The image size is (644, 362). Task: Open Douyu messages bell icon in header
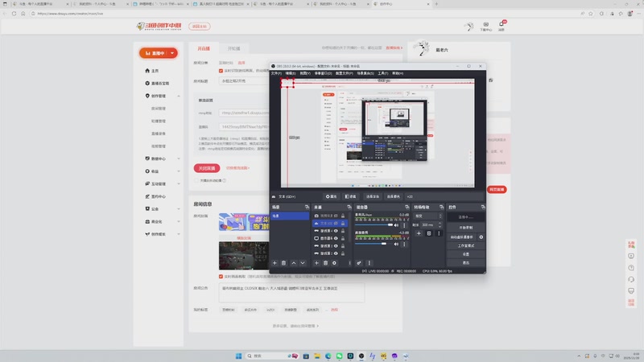coord(502,27)
